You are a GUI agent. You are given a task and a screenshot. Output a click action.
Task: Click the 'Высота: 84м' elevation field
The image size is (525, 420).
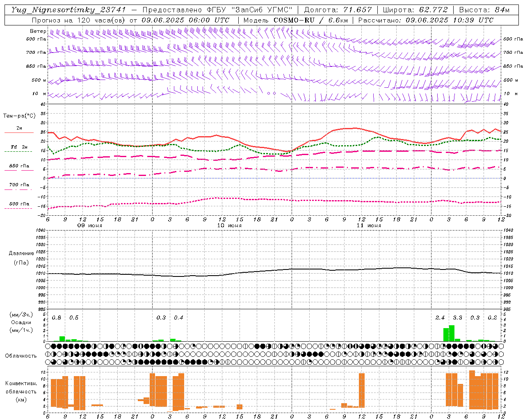pos(484,10)
